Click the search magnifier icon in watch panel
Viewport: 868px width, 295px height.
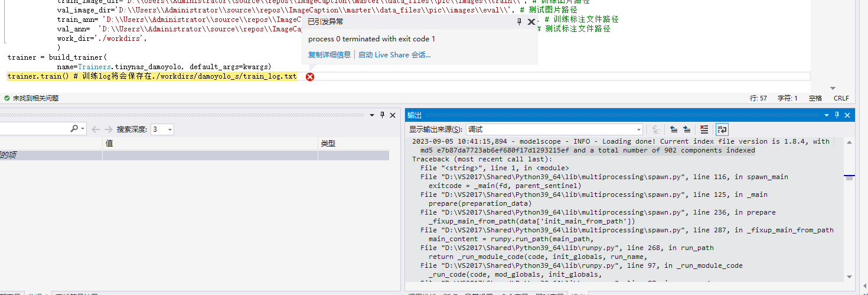tap(74, 129)
